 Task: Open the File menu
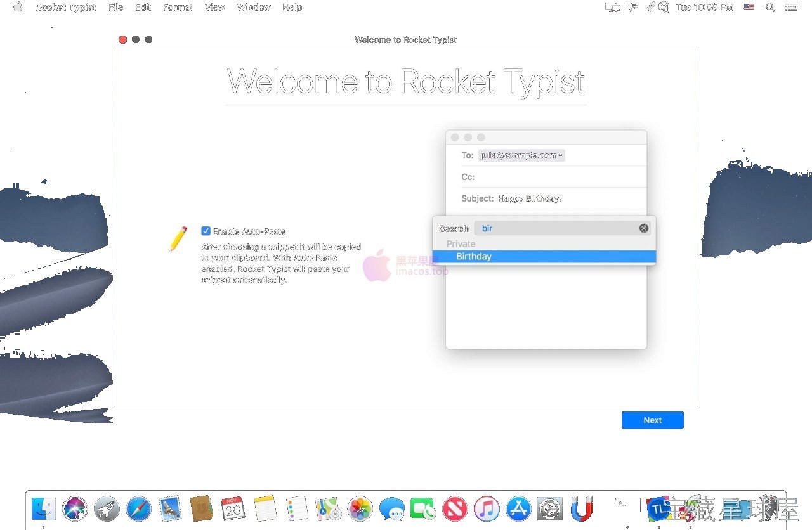click(x=115, y=8)
